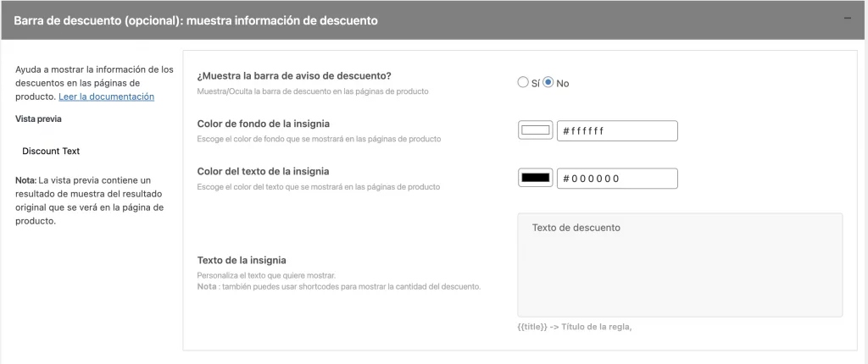Click the Nota preview explanation text
The height and width of the screenshot is (364, 868).
click(89, 201)
